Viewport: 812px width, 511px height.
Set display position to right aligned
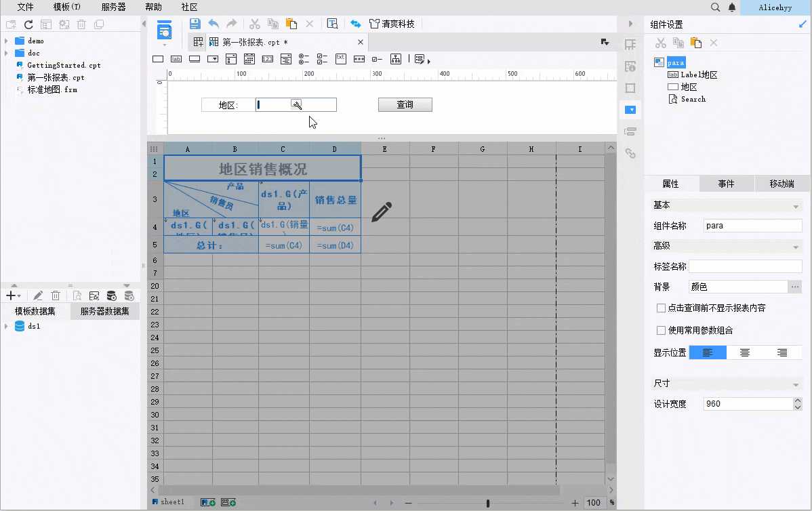click(782, 352)
